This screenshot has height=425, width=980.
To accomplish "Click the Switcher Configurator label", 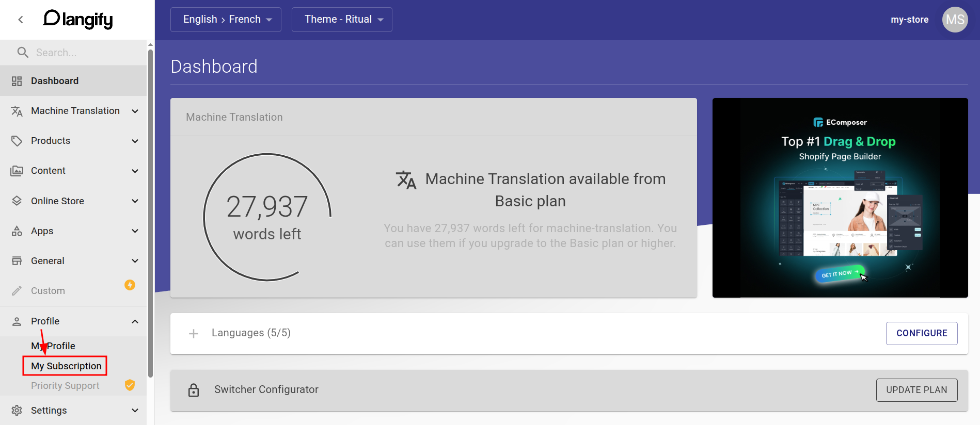I will (266, 389).
